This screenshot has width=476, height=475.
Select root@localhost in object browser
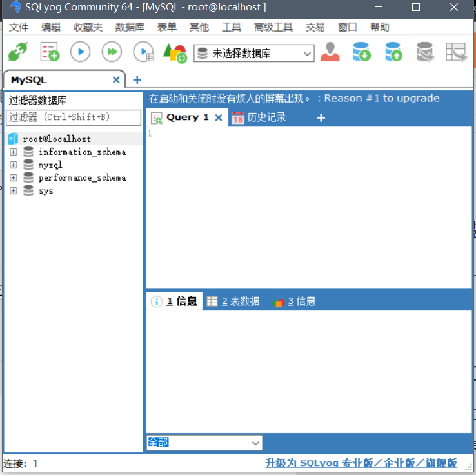57,139
